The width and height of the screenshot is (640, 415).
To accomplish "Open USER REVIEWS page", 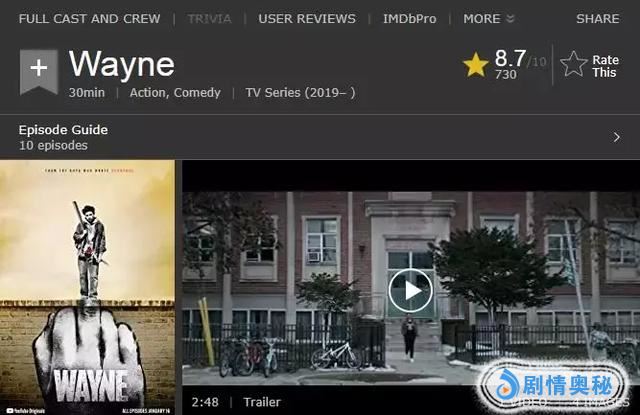I will 307,19.
